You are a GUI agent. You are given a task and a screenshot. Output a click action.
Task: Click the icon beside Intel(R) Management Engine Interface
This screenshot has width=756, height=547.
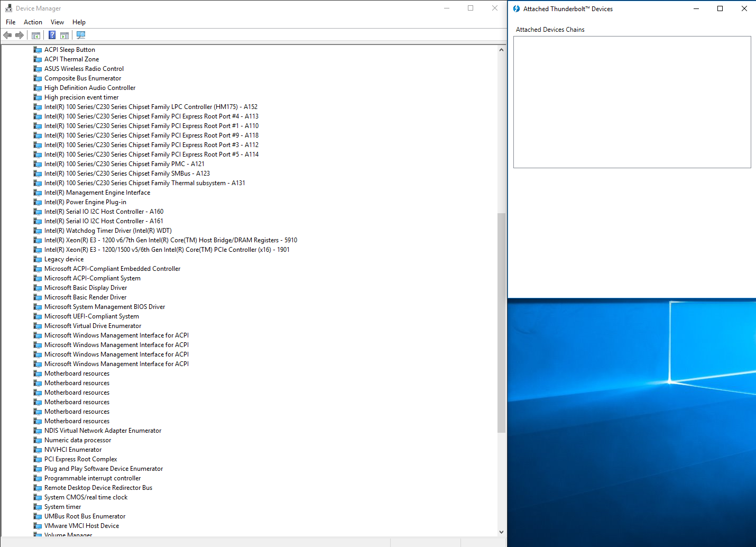[38, 193]
